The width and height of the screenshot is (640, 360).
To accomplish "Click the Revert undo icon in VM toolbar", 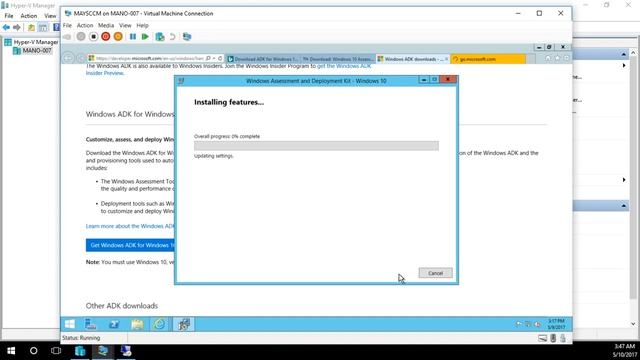I will coord(173,37).
